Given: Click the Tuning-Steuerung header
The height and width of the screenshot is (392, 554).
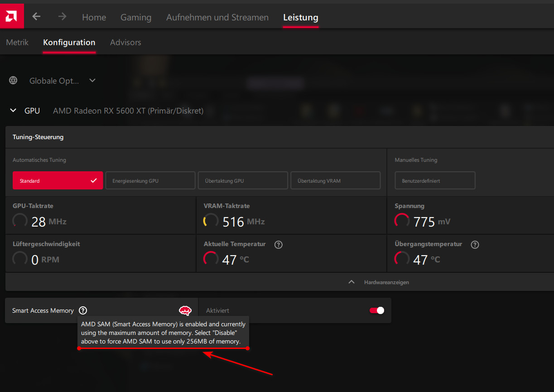Looking at the screenshot, I should tap(38, 137).
